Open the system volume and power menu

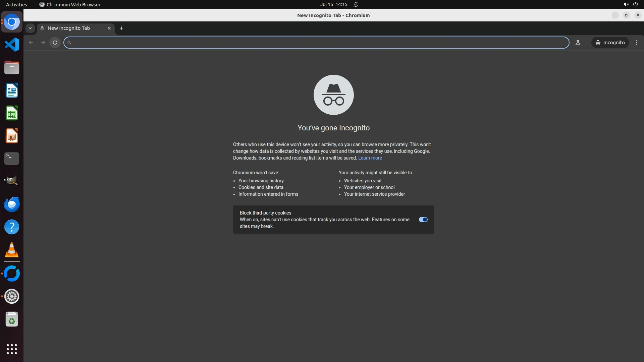[x=630, y=4]
